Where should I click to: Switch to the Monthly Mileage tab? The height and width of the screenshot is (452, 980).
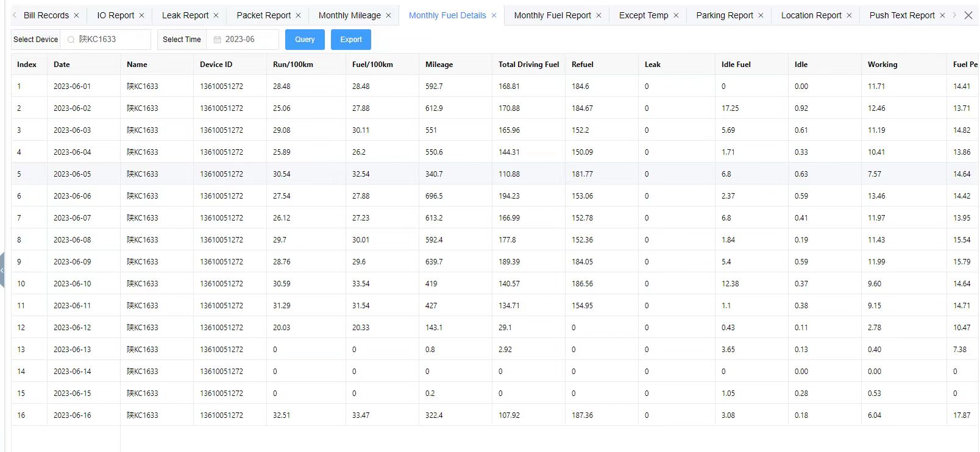[349, 15]
